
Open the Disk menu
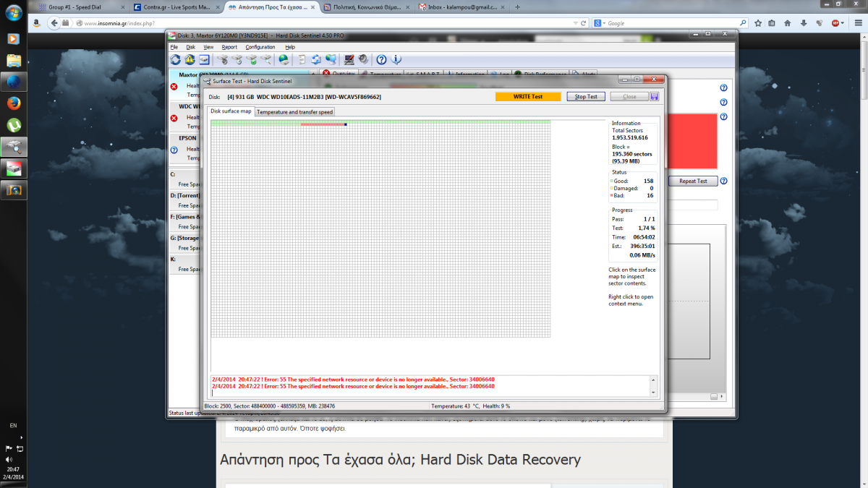pos(190,47)
